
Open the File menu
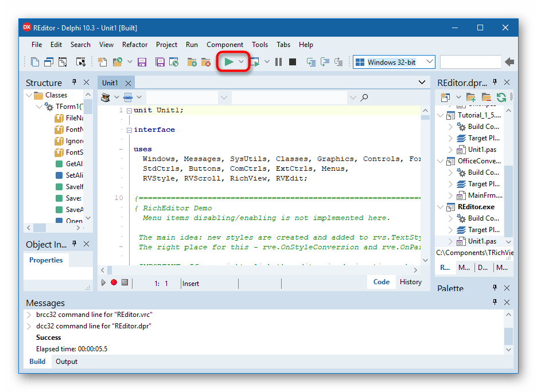pyautogui.click(x=37, y=45)
